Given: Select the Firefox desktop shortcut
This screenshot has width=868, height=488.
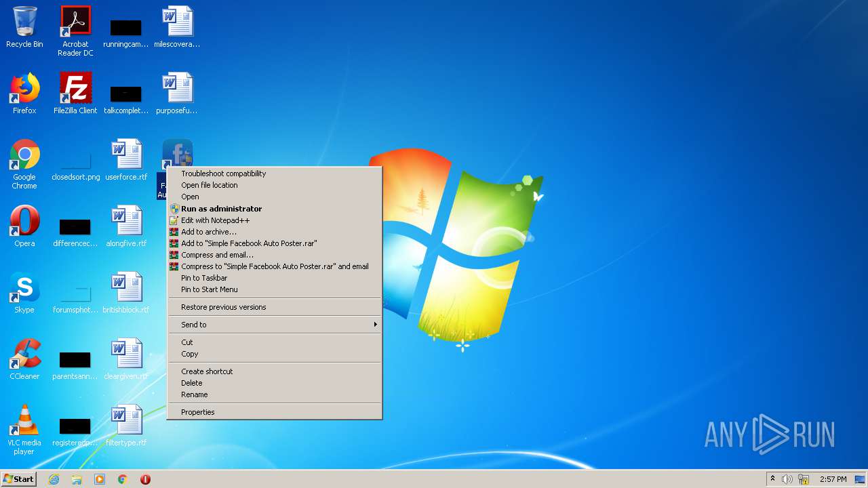Looking at the screenshot, I should coord(24,94).
